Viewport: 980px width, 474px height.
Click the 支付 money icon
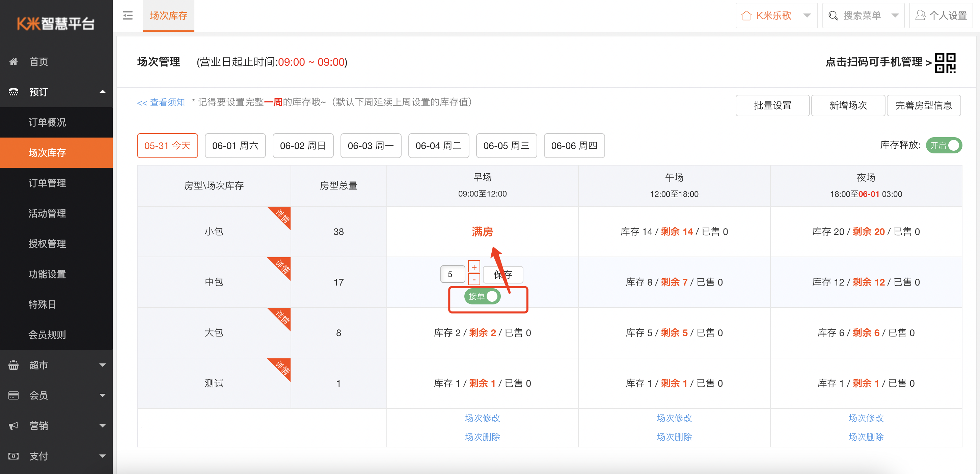point(13,456)
